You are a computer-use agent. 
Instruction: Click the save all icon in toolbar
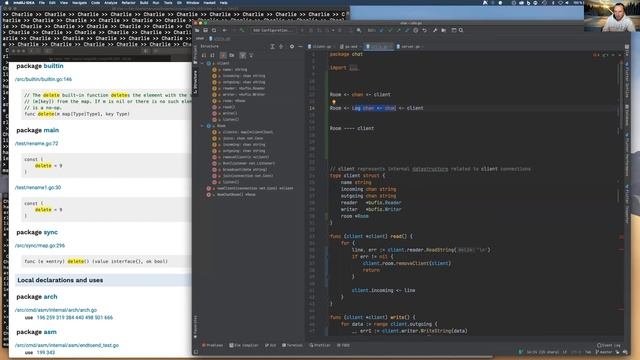click(x=205, y=30)
